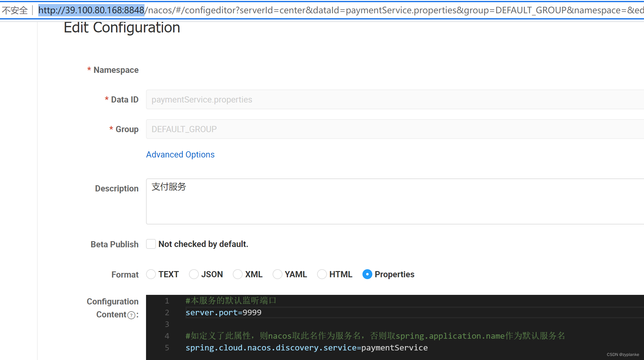Click the Configuration Content help icon
Image resolution: width=644 pixels, height=360 pixels.
coord(132,315)
